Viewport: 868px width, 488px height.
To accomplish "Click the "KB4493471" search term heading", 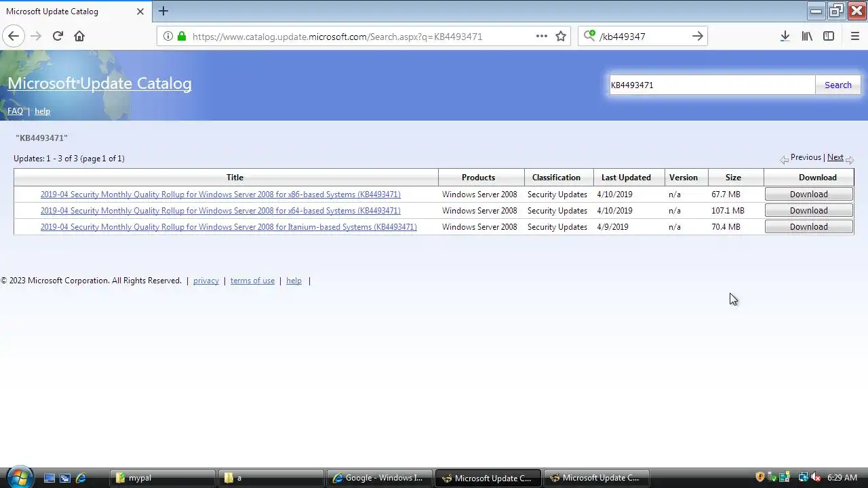I will pyautogui.click(x=41, y=138).
